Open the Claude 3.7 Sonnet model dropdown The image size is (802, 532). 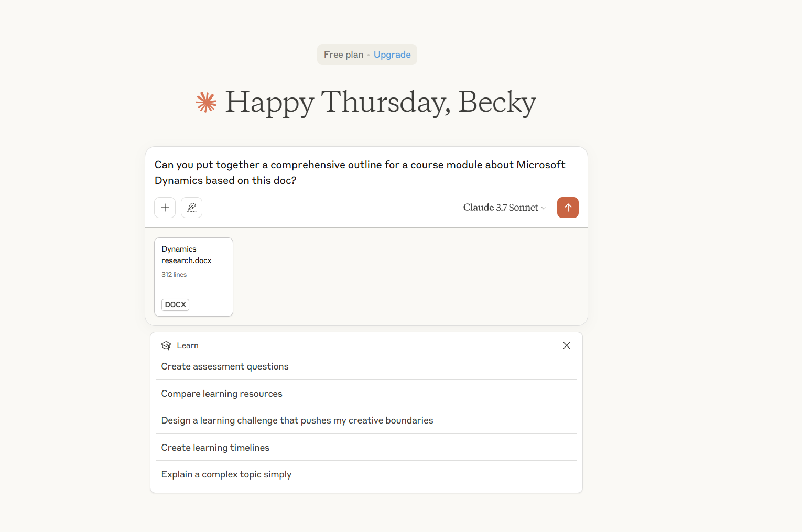pyautogui.click(x=500, y=208)
